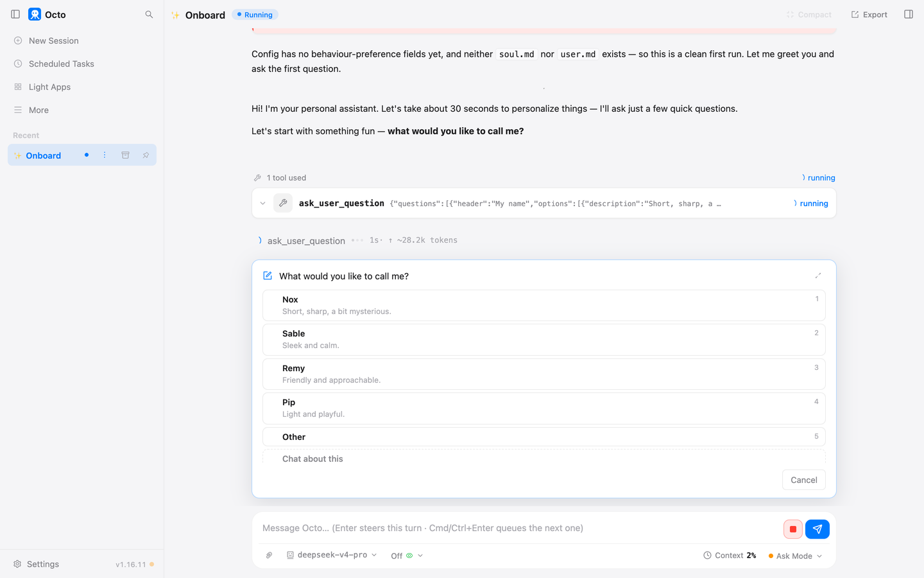Viewport: 924px width, 578px height.
Task: Toggle the right side panel icon
Action: (909, 14)
